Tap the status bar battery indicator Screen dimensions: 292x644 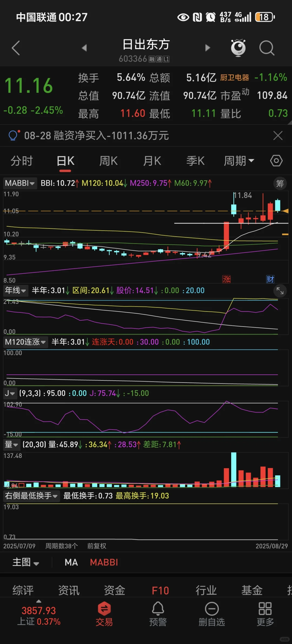(x=265, y=17)
